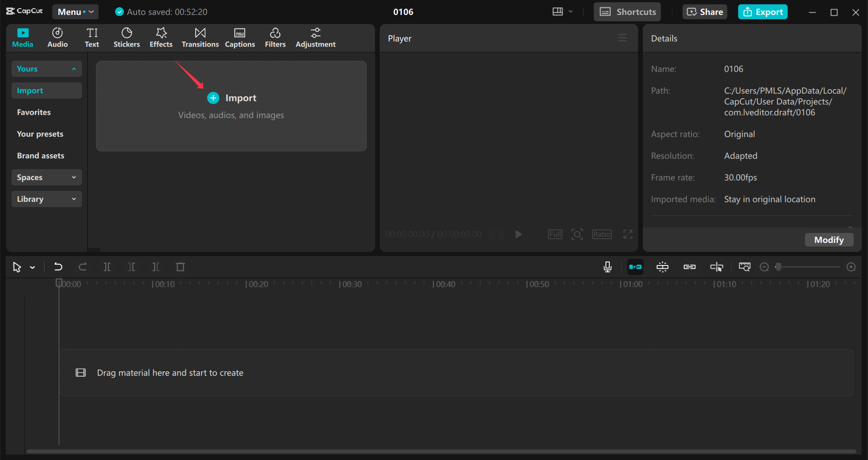868x460 pixels.
Task: Click the Modify button in Details panel
Action: tap(829, 240)
